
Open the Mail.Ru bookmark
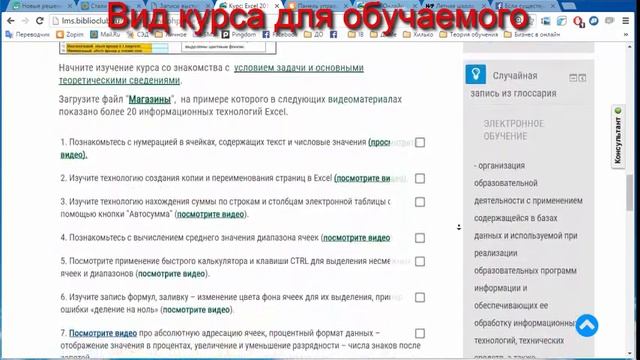coord(105,35)
